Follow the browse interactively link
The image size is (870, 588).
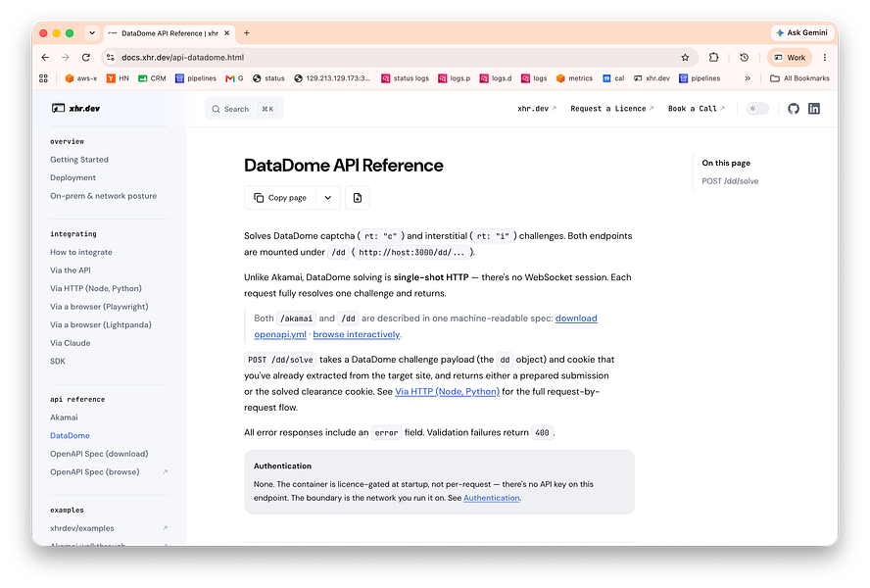pyautogui.click(x=357, y=334)
